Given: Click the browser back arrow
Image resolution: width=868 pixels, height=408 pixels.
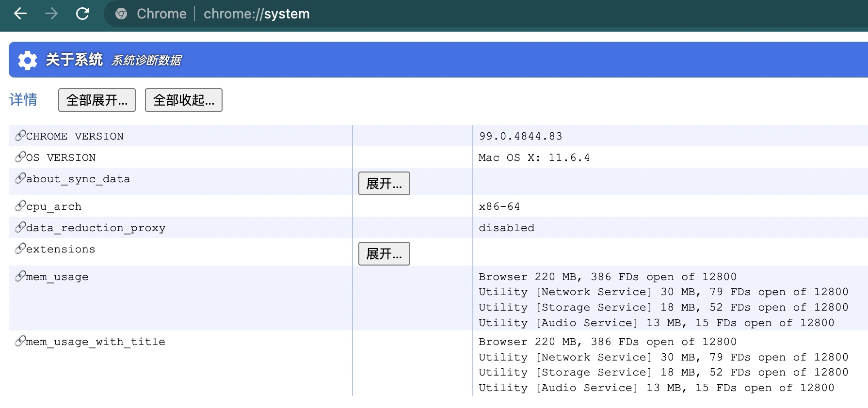Looking at the screenshot, I should click(x=20, y=14).
